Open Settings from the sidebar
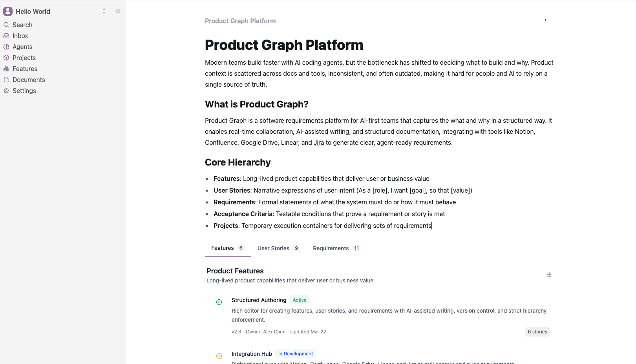Image resolution: width=636 pixels, height=364 pixels. 24,91
